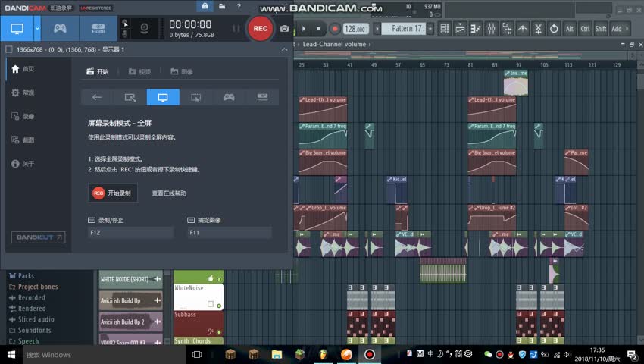Choose HDMI device mode in mode selector
This screenshot has width=644, height=364.
click(x=262, y=97)
